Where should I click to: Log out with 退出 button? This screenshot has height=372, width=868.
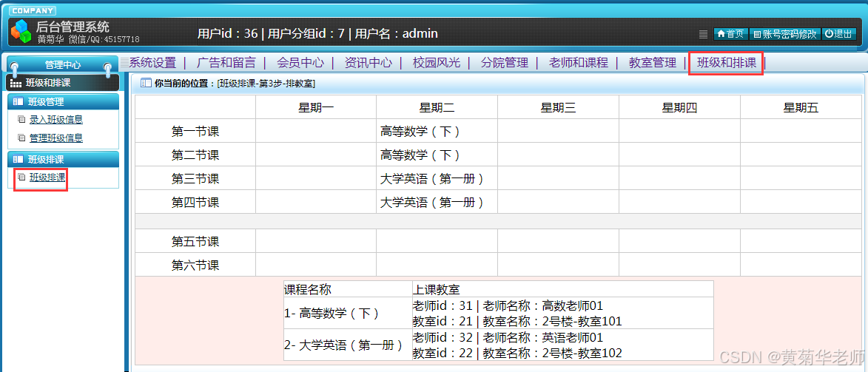tap(838, 34)
